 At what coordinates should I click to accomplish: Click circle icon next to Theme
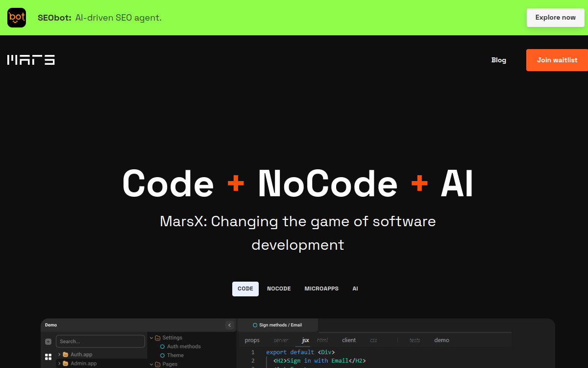tap(163, 355)
